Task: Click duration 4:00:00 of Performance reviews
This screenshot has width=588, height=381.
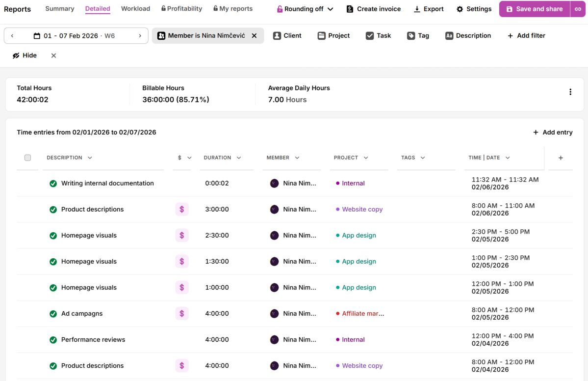Action: click(x=217, y=340)
